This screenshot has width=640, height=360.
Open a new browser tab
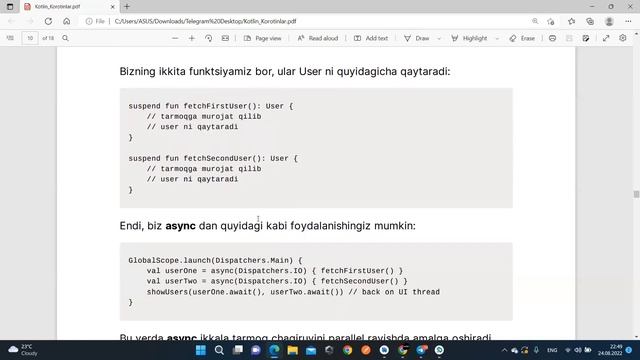pyautogui.click(x=127, y=7)
